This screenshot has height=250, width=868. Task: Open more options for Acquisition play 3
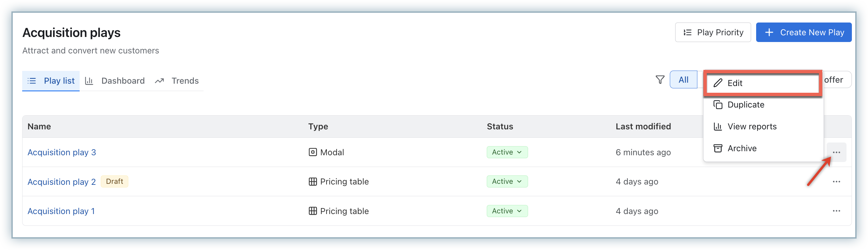(x=836, y=152)
